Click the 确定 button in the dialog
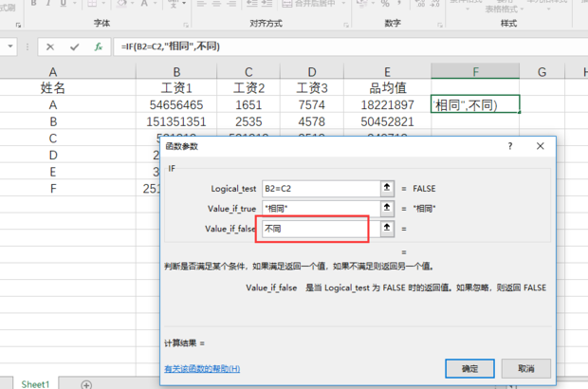588x389 pixels. pyautogui.click(x=469, y=368)
